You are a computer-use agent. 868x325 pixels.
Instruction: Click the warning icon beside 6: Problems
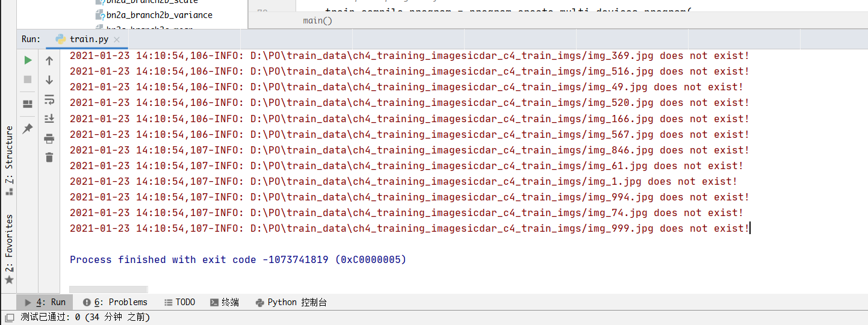coord(87,302)
